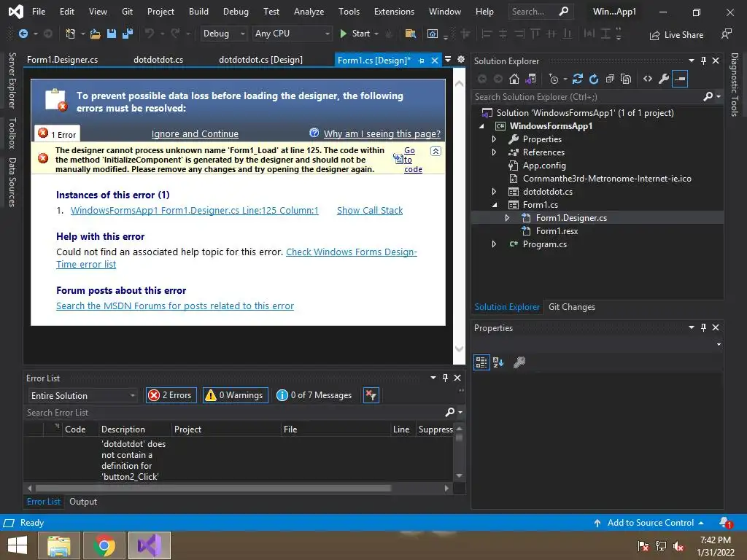Click Go to code link
The height and width of the screenshot is (560, 747).
click(x=413, y=160)
